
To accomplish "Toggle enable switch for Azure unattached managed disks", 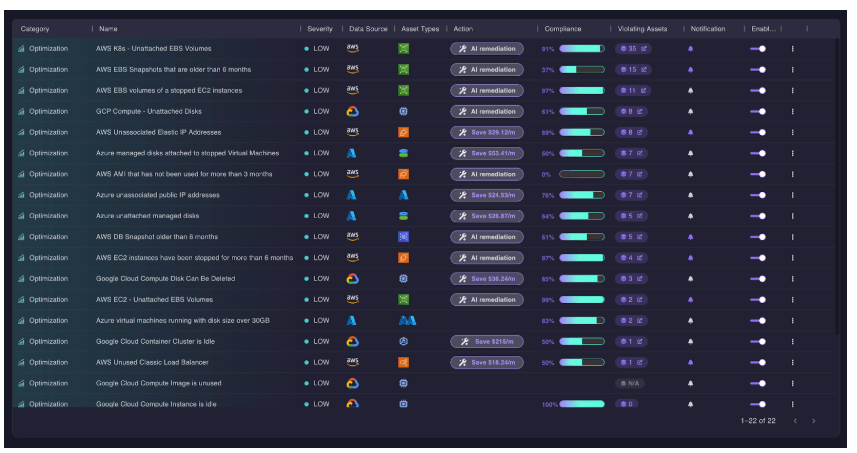I will (x=758, y=216).
